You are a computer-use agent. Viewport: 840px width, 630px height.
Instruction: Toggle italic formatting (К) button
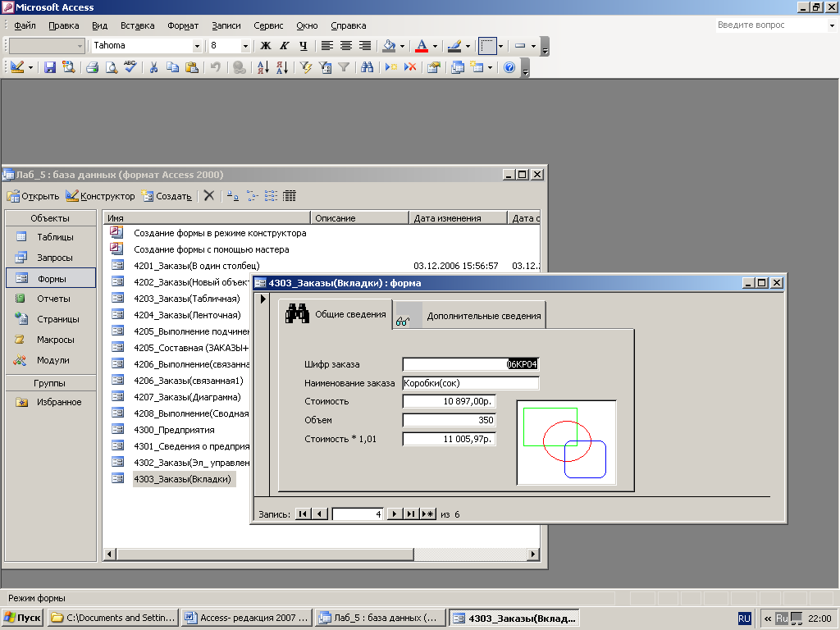285,46
